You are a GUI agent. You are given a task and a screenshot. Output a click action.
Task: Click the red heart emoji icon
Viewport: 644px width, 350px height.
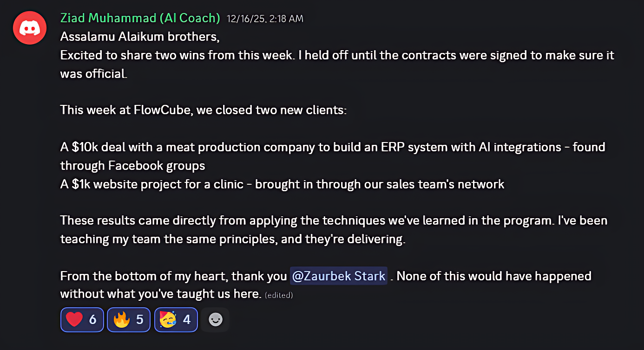pos(74,319)
